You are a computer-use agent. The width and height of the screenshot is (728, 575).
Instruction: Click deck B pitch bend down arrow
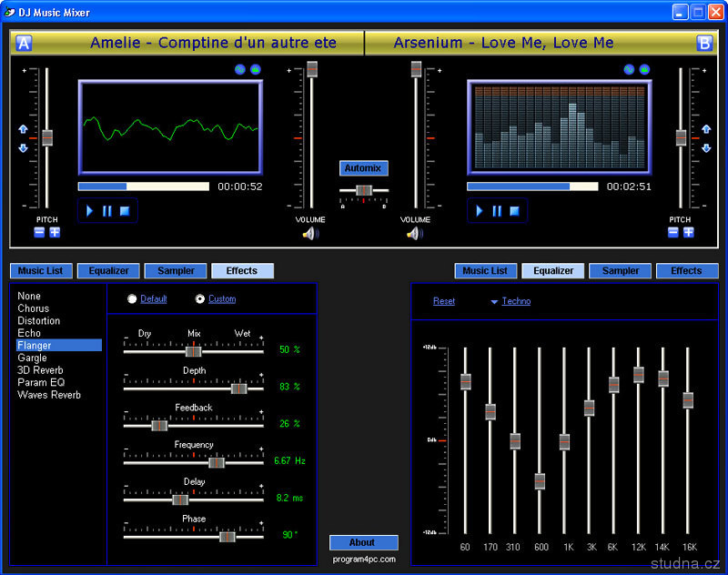(x=706, y=148)
